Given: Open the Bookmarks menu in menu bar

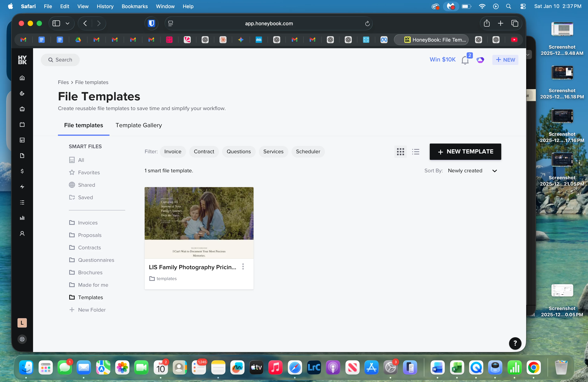Looking at the screenshot, I should point(134,6).
